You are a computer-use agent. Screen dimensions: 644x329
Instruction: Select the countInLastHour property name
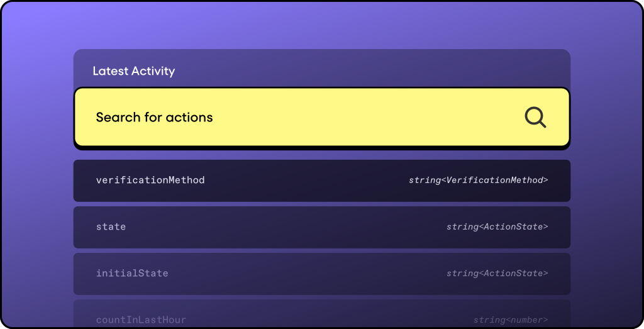[x=141, y=320]
